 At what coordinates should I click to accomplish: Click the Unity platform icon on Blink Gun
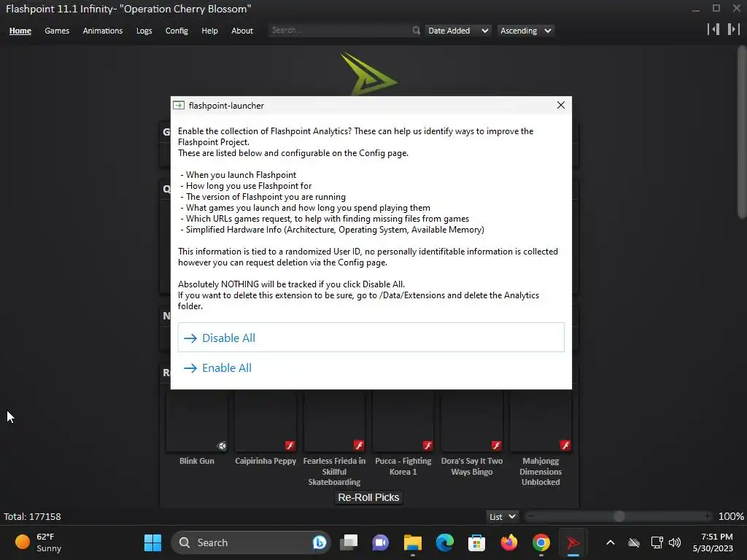tap(222, 446)
